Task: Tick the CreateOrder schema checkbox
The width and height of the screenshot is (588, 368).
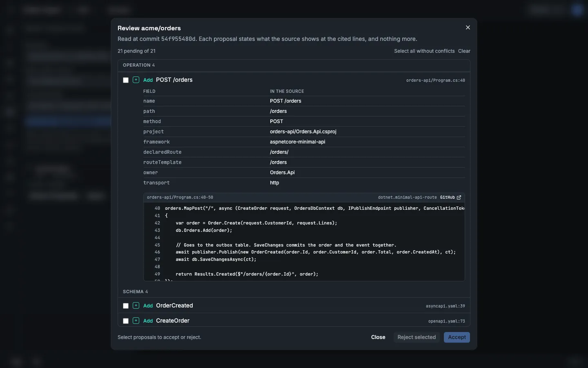Action: pos(126,321)
